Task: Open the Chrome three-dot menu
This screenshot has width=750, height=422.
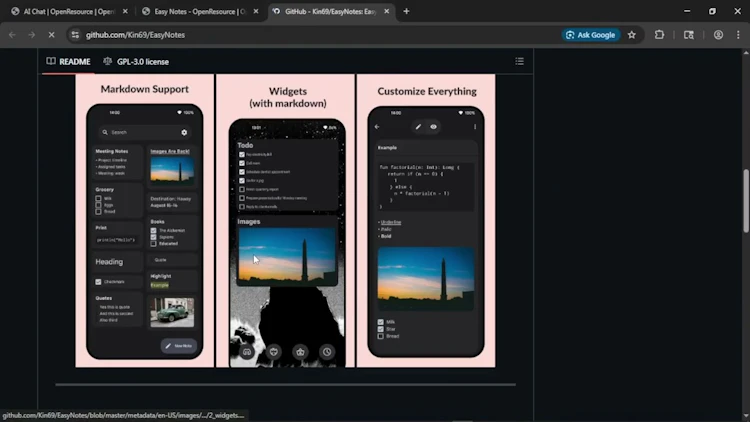Action: (737, 34)
